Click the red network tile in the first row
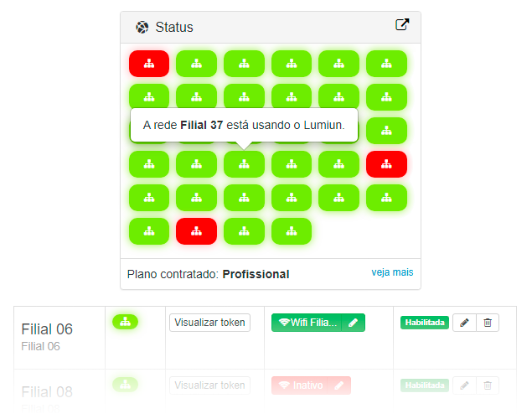Viewport: 532px width, 419px height. pos(149,64)
